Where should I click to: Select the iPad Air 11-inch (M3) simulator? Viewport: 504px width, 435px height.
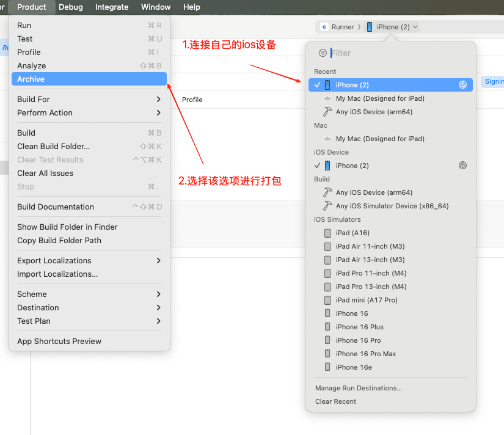[x=390, y=246]
